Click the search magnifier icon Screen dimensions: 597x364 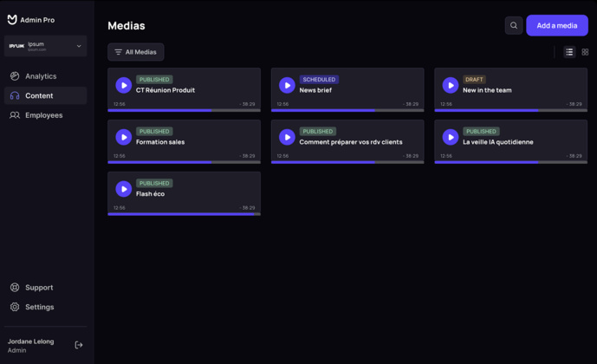tap(514, 26)
